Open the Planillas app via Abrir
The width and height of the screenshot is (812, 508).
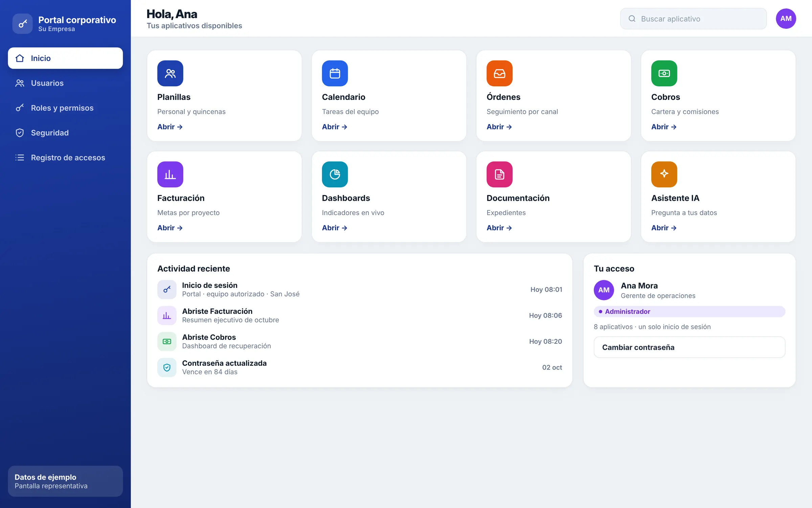point(170,127)
